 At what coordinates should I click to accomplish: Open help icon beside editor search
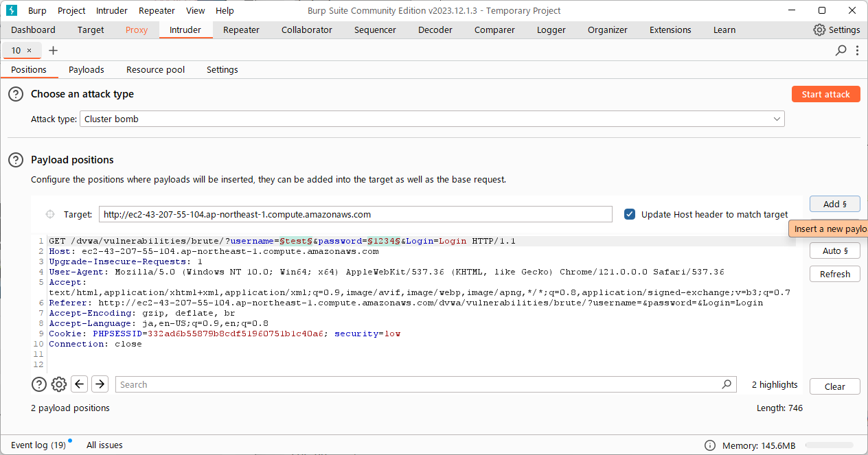coord(39,384)
